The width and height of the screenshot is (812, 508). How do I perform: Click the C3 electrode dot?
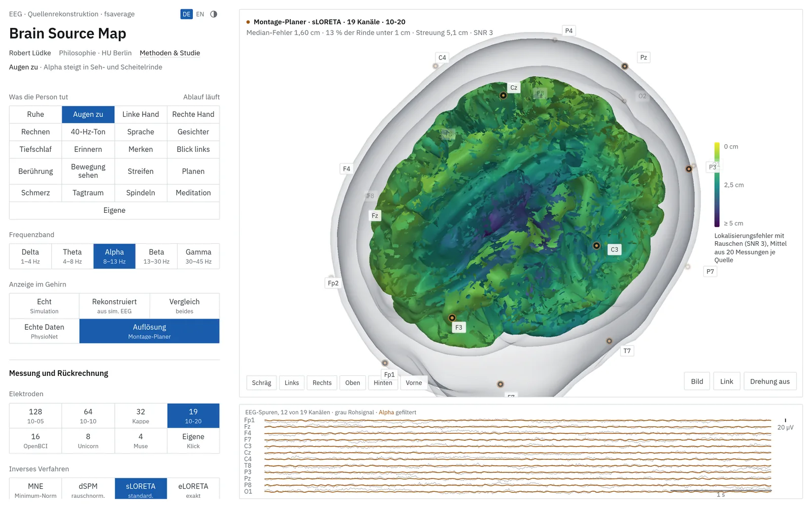[597, 246]
